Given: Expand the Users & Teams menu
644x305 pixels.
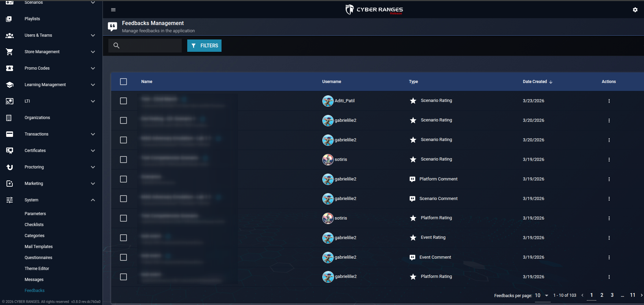Looking at the screenshot, I should coord(51,35).
